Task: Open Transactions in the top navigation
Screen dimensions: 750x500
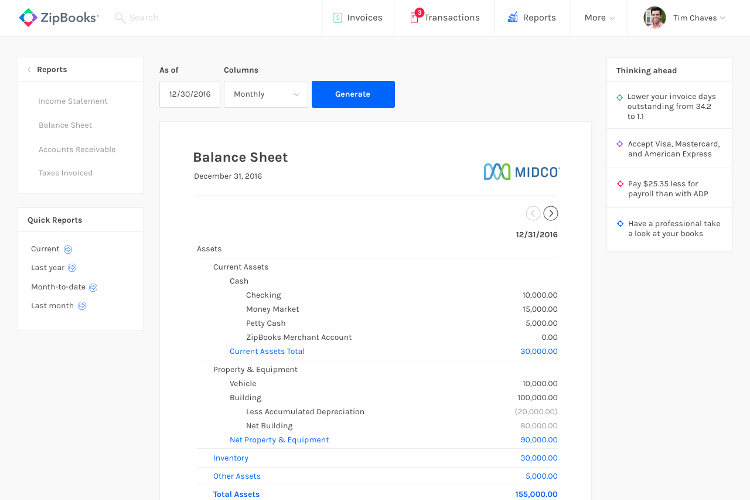Action: 445,18
